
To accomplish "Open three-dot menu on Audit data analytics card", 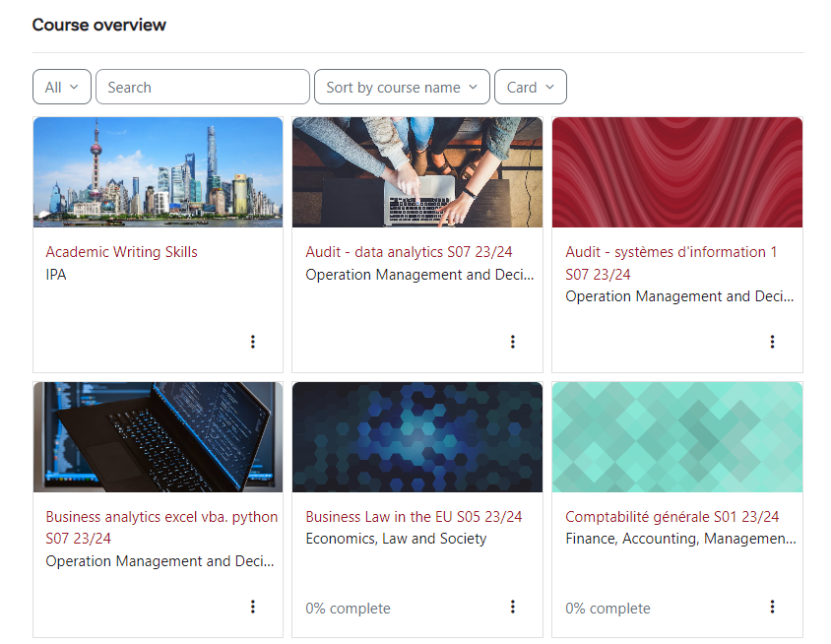I will coord(513,342).
